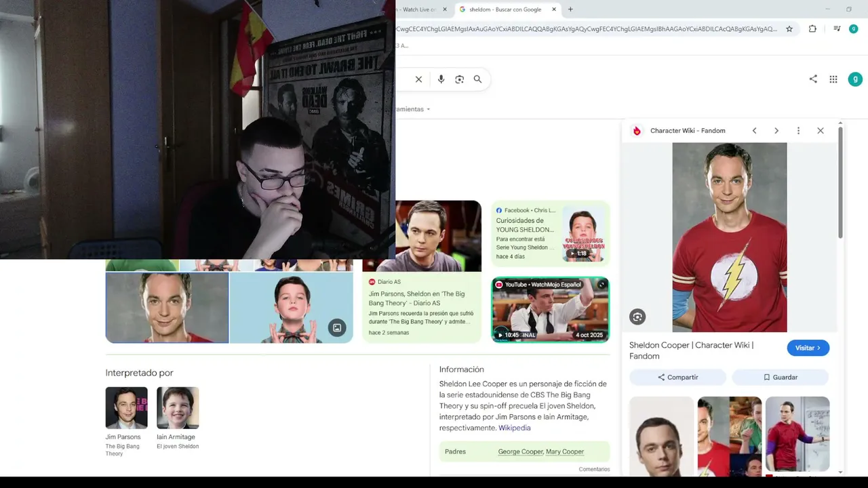
Task: Start voice search with the microphone icon
Action: 441,79
